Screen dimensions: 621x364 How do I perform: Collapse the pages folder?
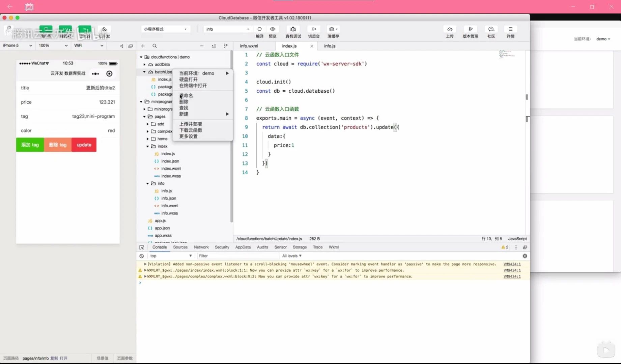[x=144, y=116]
